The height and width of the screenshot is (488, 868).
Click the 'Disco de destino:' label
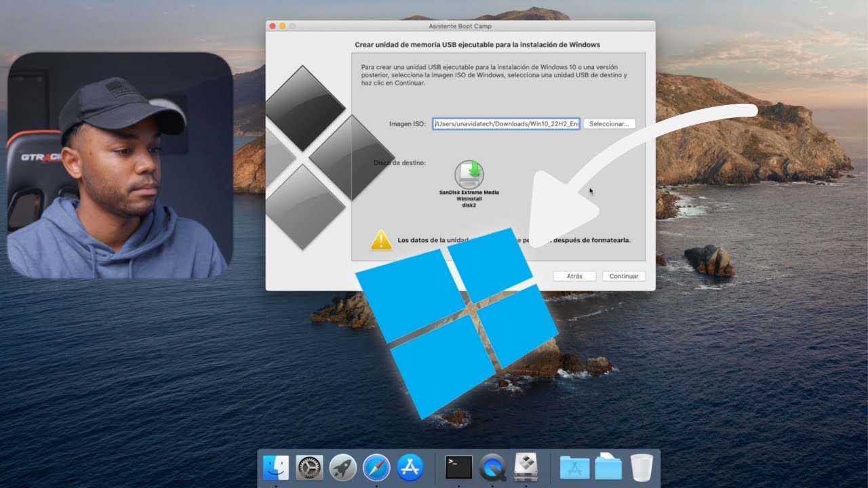tap(400, 163)
